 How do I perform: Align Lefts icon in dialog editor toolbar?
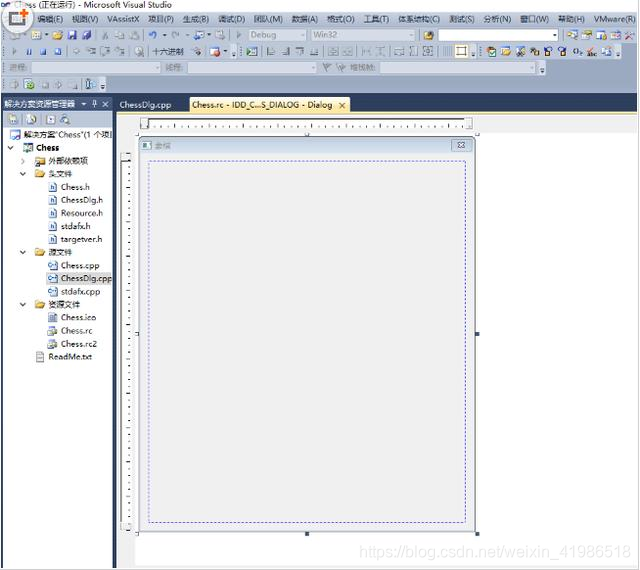point(271,51)
